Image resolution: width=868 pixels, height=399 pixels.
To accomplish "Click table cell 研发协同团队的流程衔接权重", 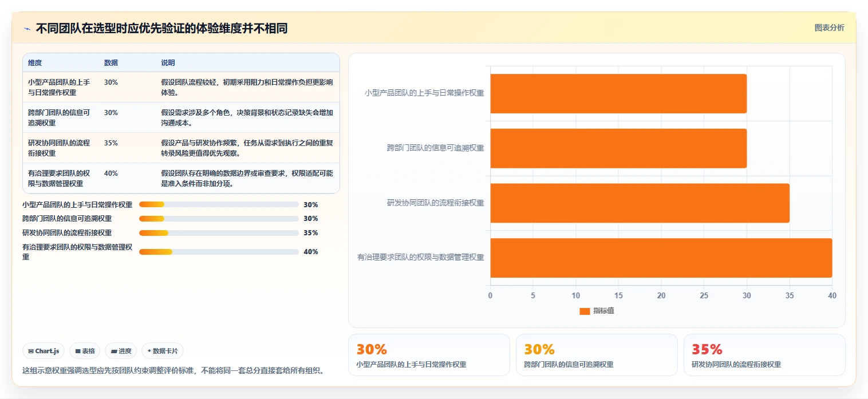I will tap(60, 148).
